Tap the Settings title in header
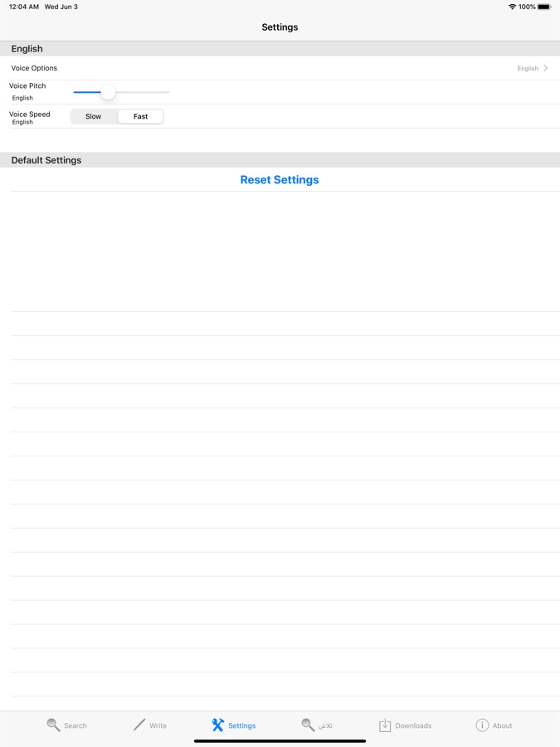The image size is (560, 747). (x=280, y=27)
